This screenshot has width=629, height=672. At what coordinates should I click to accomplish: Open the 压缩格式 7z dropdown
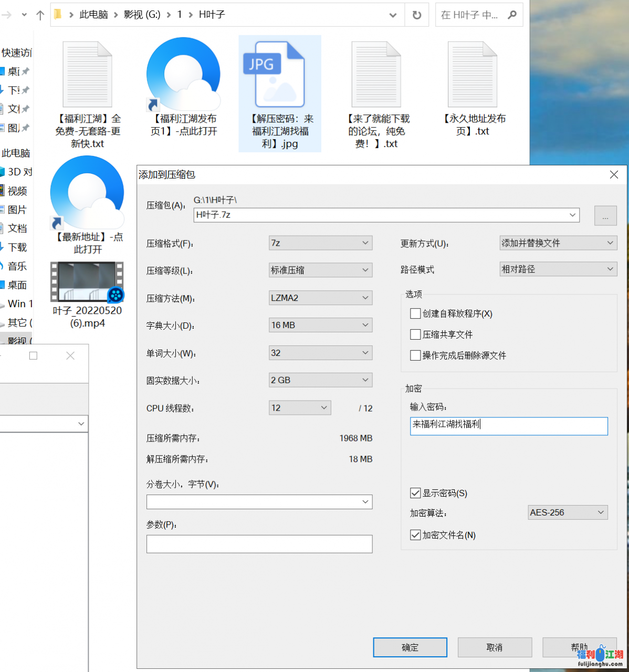pos(320,243)
